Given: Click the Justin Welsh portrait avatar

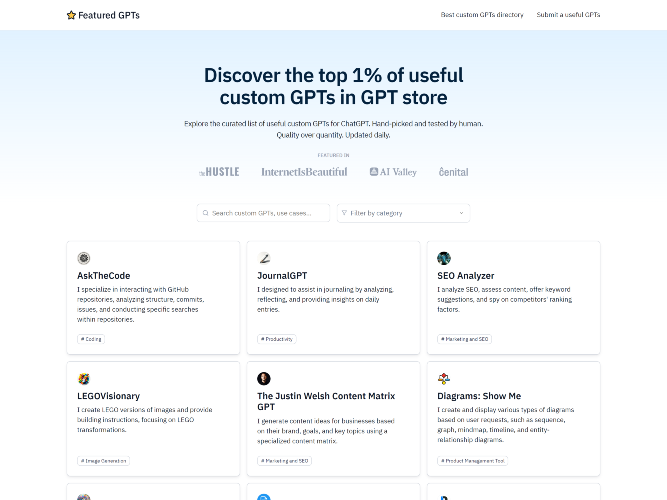Looking at the screenshot, I should pyautogui.click(x=264, y=378).
